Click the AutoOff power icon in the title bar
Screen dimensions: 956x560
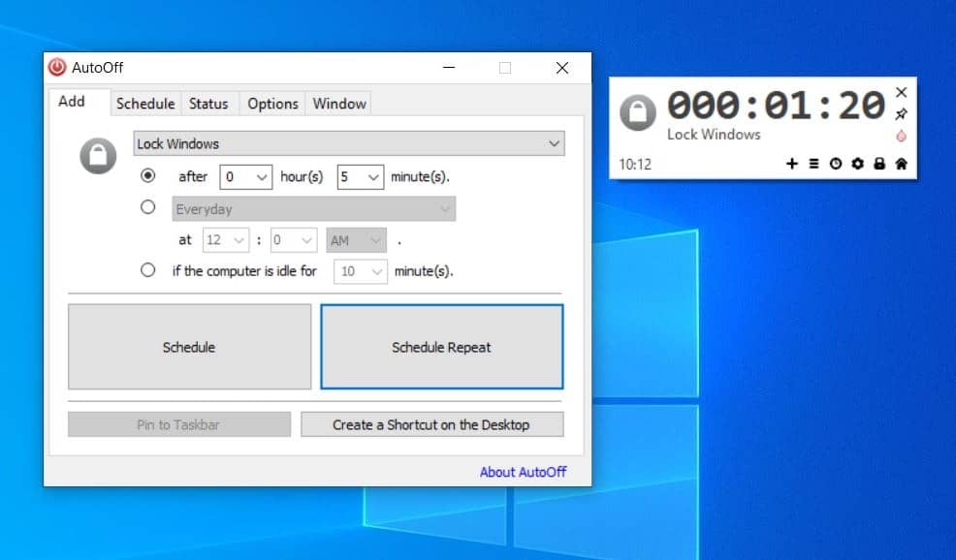[58, 67]
